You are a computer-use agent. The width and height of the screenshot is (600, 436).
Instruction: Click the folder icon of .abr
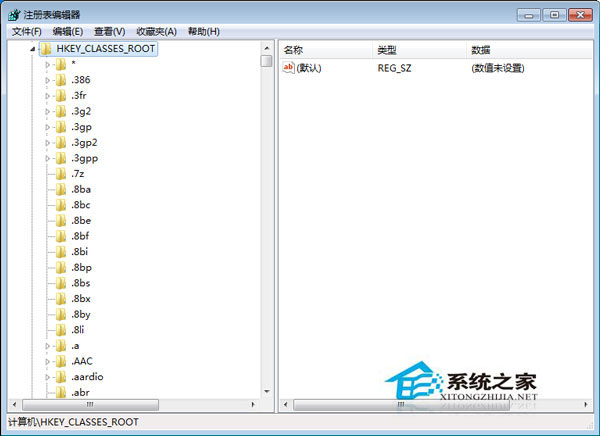(x=61, y=392)
